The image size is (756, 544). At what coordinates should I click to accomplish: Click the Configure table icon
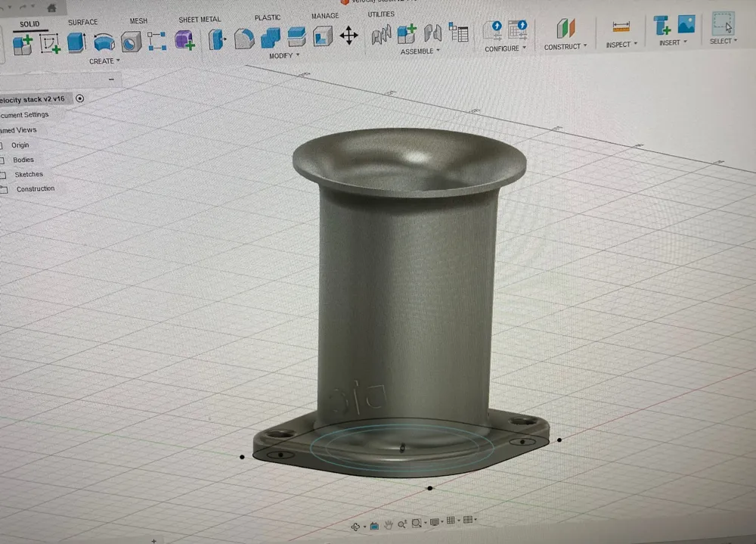coord(518,30)
